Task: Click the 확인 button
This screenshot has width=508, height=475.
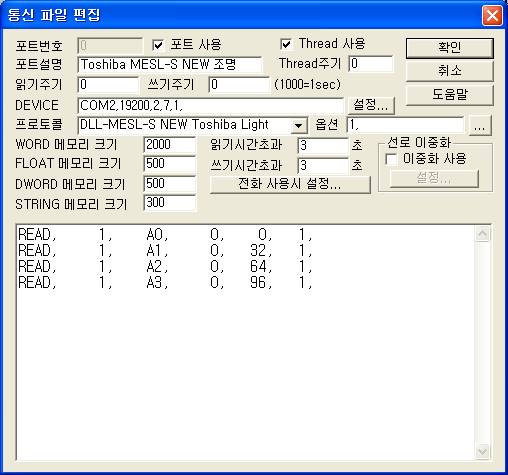Action: pyautogui.click(x=449, y=48)
